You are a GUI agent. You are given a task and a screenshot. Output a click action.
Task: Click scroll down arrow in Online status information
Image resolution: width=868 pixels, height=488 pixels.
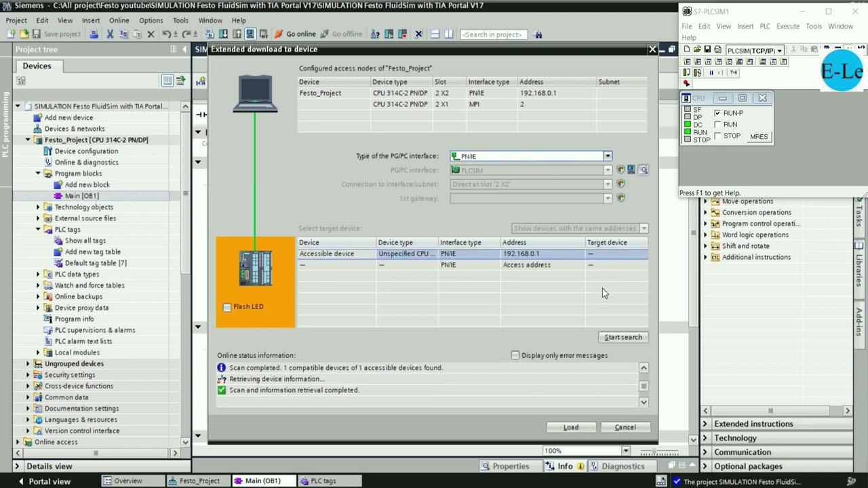644,403
